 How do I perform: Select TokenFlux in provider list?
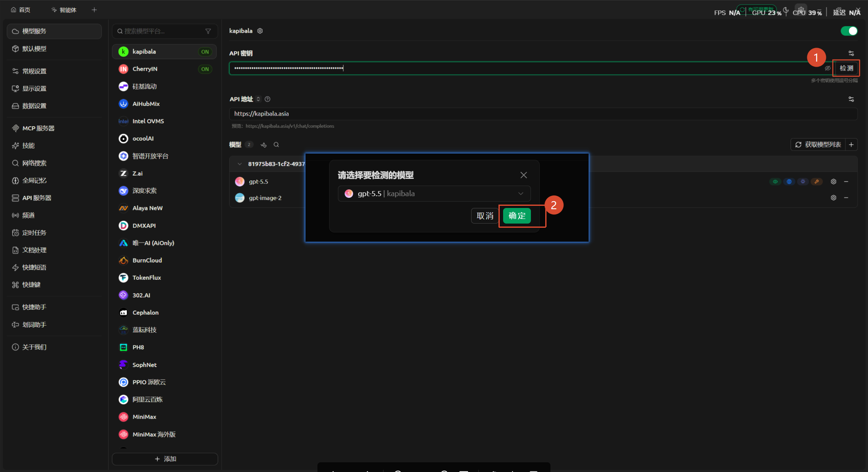pyautogui.click(x=164, y=278)
